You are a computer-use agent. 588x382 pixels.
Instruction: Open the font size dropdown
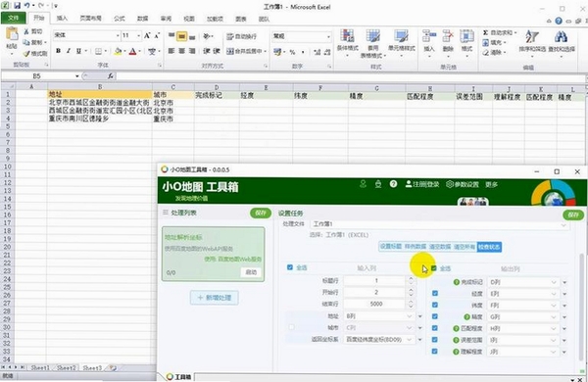[138, 35]
